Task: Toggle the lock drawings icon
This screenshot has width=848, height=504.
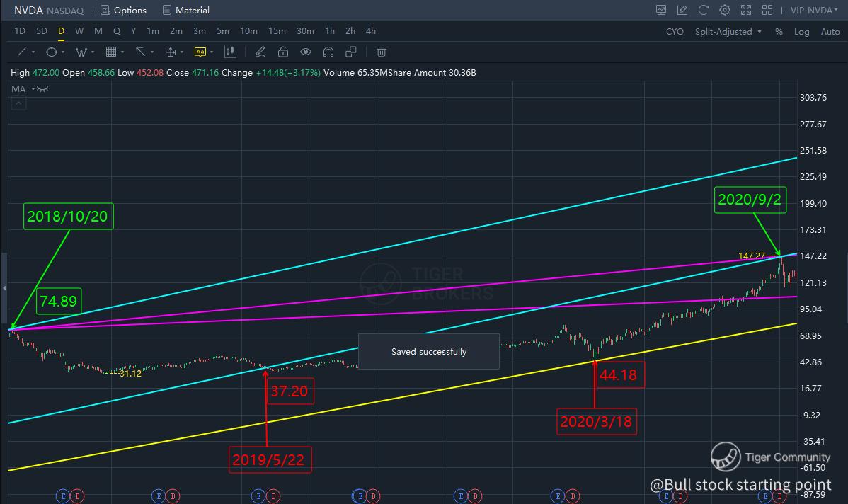Action: click(x=283, y=52)
